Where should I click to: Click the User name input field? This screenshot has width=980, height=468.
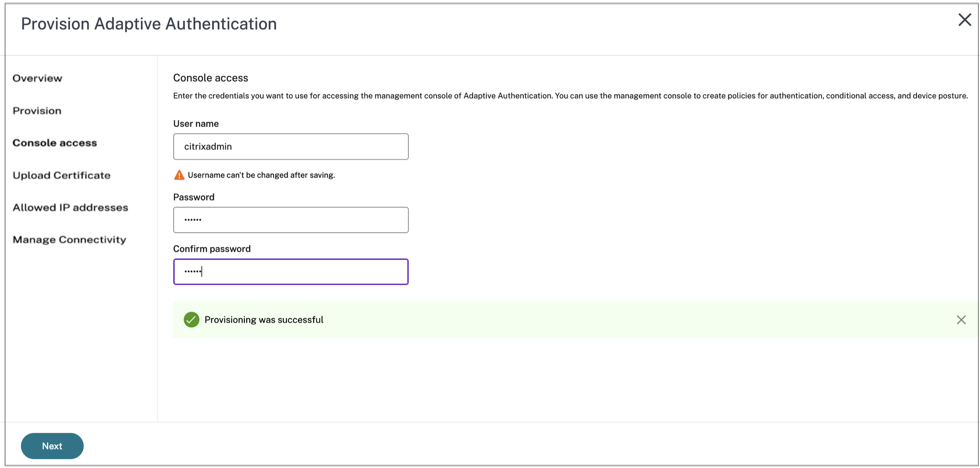tap(291, 146)
